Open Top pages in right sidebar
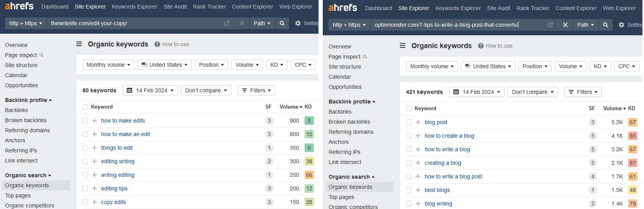Viewport: 644px width, 209px height. point(341,197)
